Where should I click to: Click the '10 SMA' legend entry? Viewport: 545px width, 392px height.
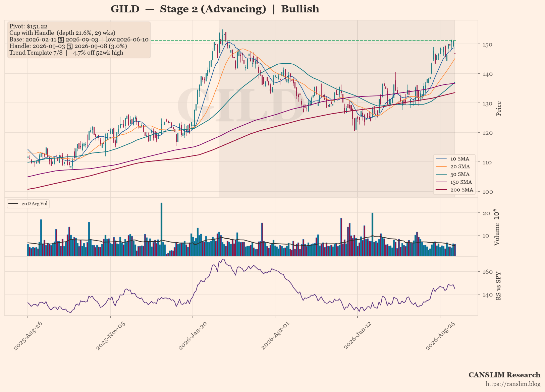455,159
